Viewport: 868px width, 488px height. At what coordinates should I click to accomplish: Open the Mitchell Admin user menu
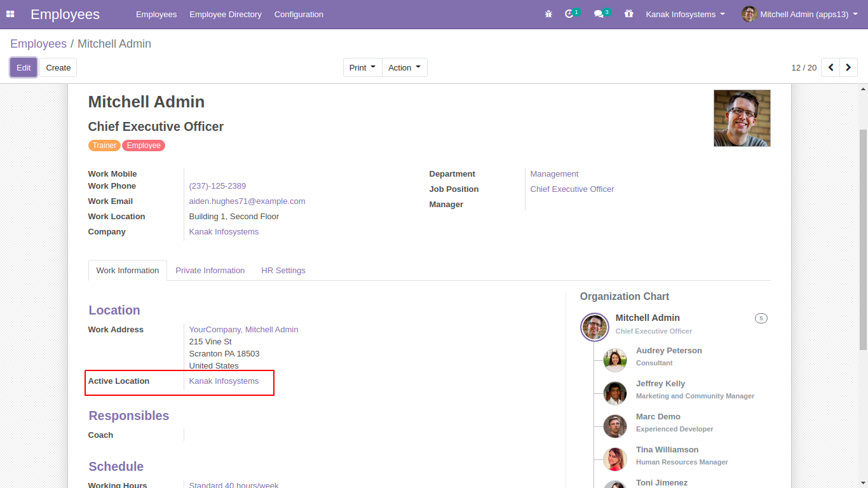tap(800, 14)
